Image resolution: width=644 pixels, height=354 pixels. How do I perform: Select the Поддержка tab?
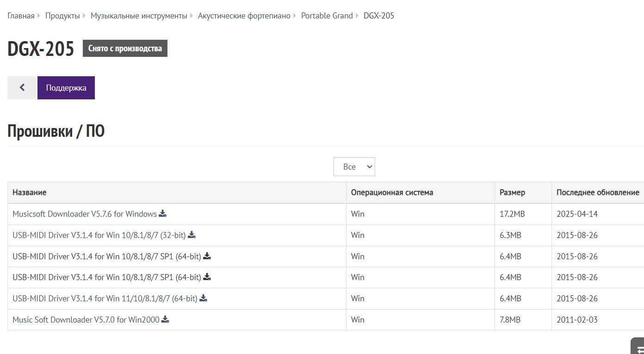[66, 88]
